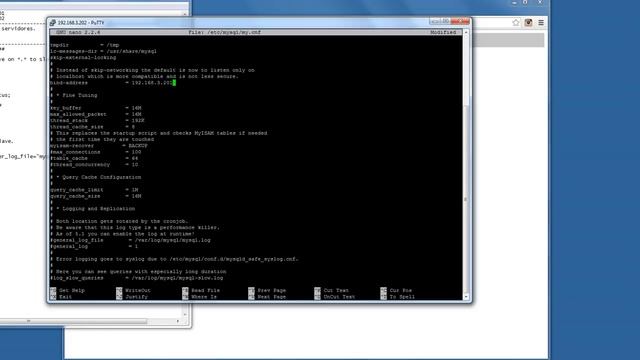Maximize the background browser window

coord(525,3)
